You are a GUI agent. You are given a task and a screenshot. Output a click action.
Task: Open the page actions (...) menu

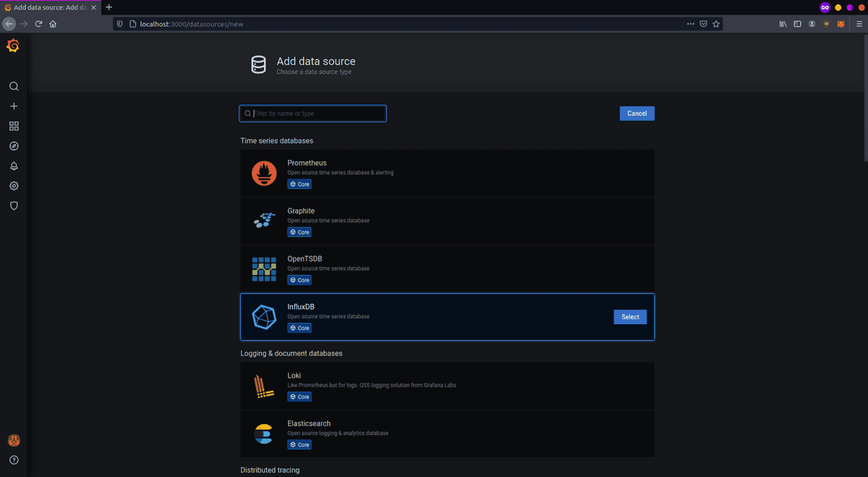(691, 23)
